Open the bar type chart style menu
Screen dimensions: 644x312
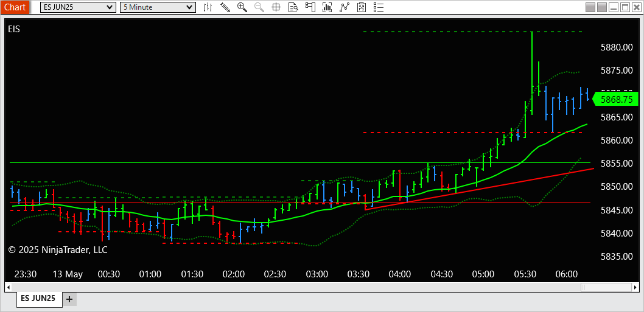pos(208,7)
